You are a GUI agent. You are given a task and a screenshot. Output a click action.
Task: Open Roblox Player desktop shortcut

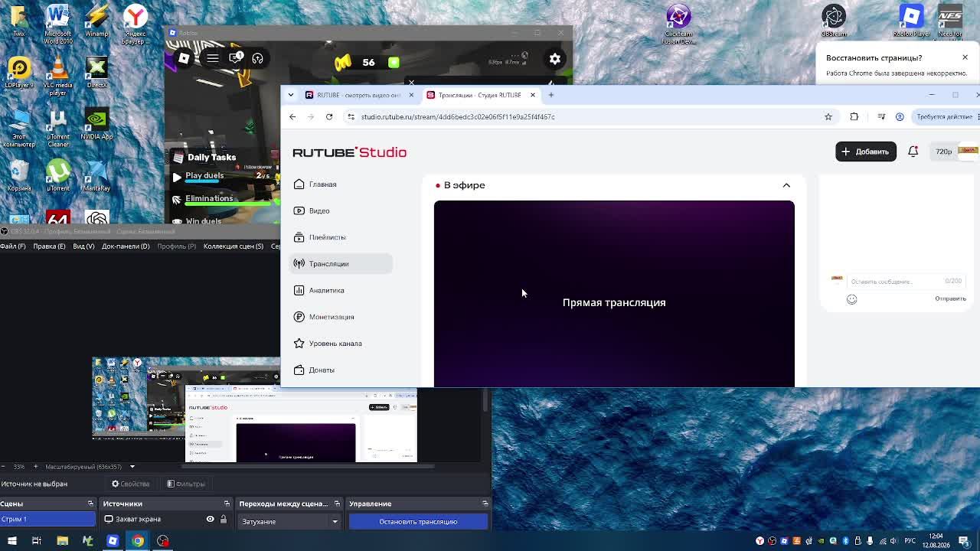(911, 21)
